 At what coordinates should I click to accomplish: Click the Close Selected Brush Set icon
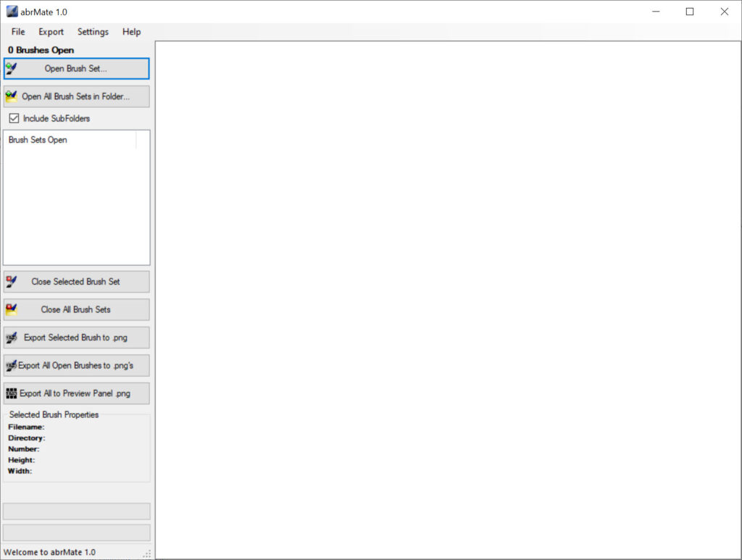click(x=12, y=281)
